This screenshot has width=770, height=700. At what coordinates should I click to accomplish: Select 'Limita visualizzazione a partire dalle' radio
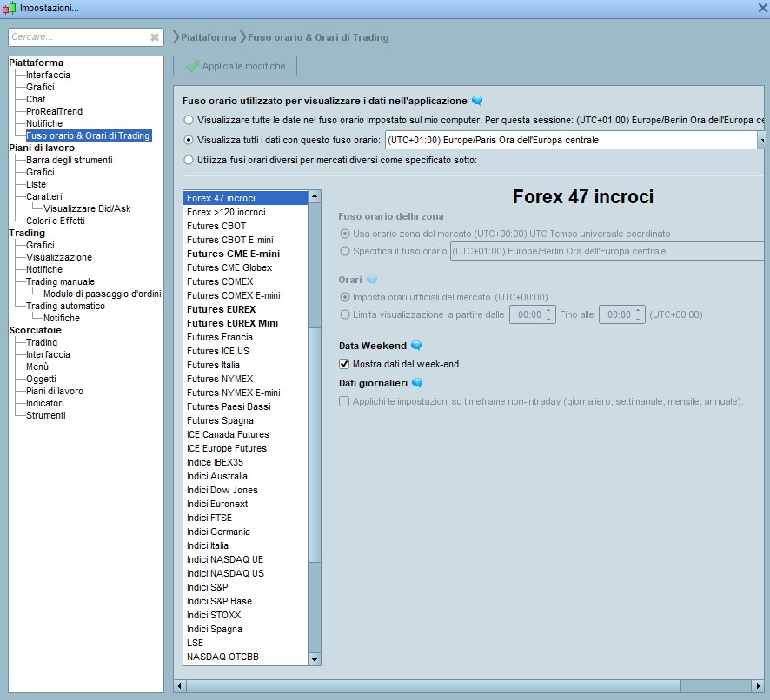(x=345, y=314)
